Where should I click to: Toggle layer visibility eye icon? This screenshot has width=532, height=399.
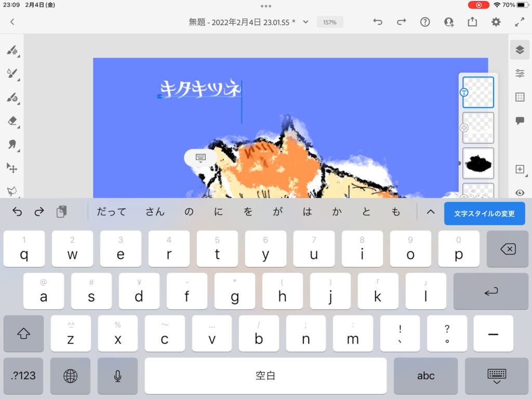(x=520, y=193)
